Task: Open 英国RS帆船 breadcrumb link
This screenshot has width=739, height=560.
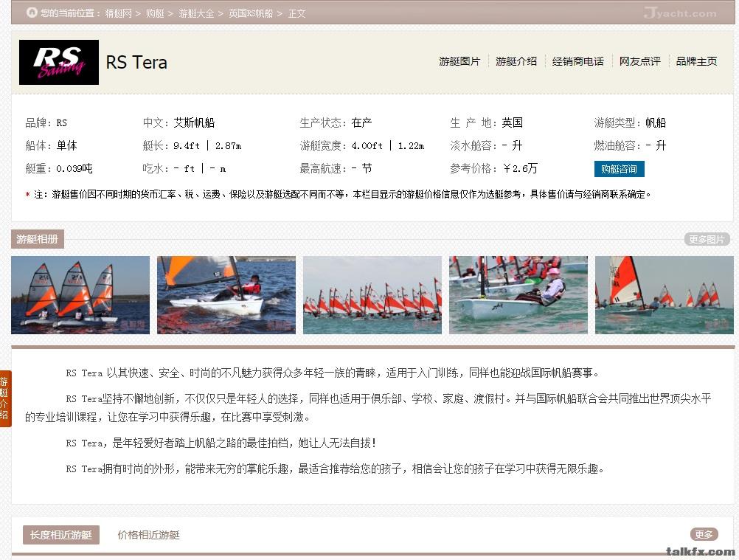Action: pyautogui.click(x=251, y=13)
